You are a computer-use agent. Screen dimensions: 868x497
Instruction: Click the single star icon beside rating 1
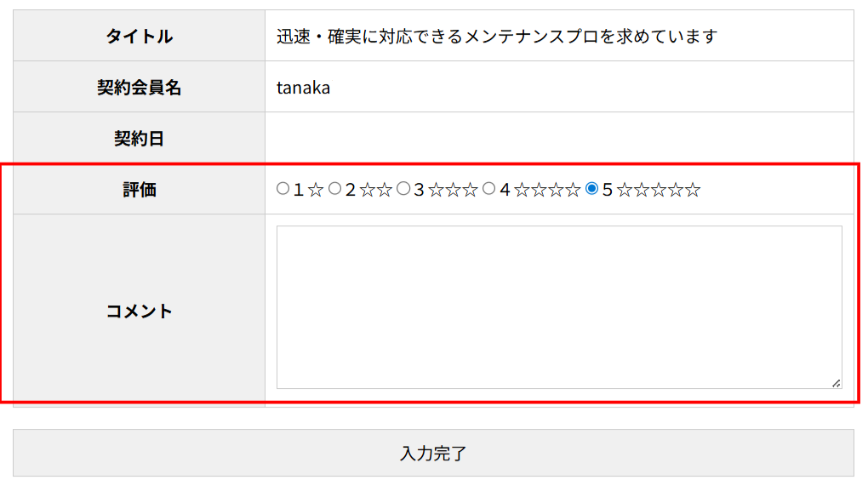(316, 190)
